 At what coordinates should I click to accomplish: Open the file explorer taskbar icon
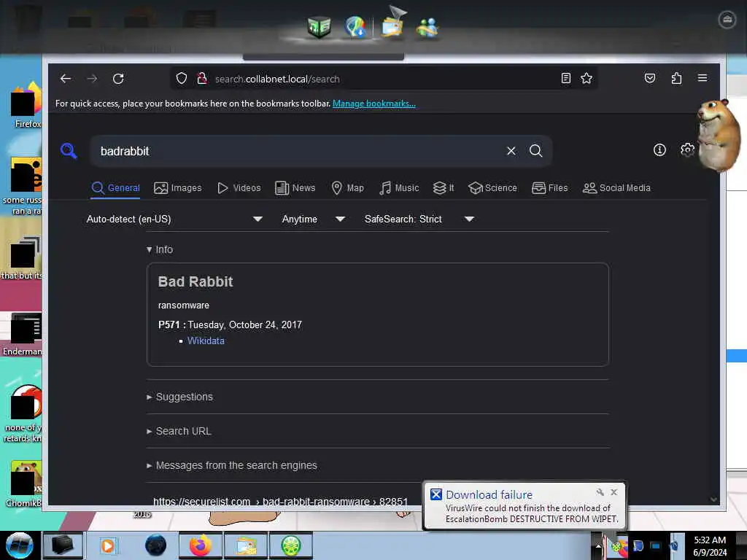(246, 545)
